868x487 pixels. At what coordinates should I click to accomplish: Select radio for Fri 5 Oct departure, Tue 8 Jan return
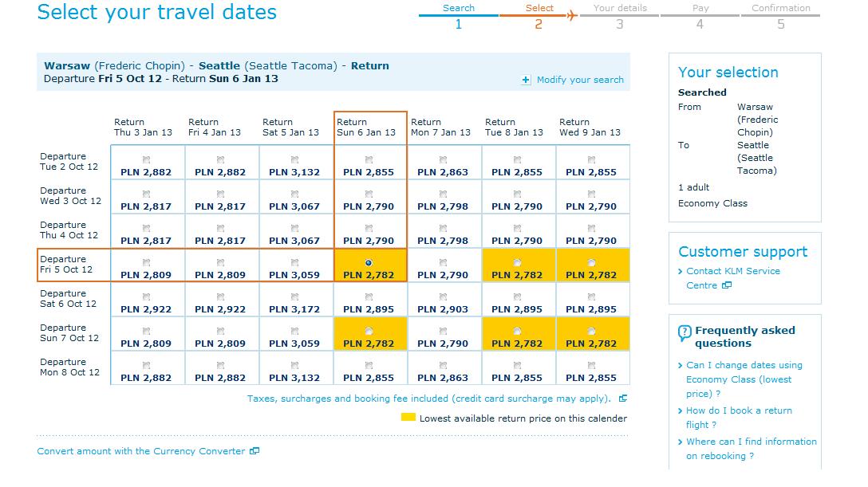coord(517,262)
